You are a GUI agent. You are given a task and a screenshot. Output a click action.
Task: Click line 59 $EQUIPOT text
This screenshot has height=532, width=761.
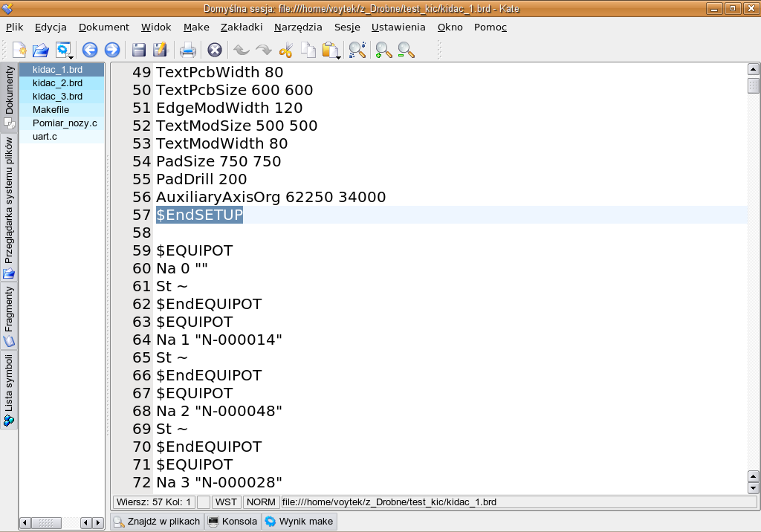tap(194, 250)
